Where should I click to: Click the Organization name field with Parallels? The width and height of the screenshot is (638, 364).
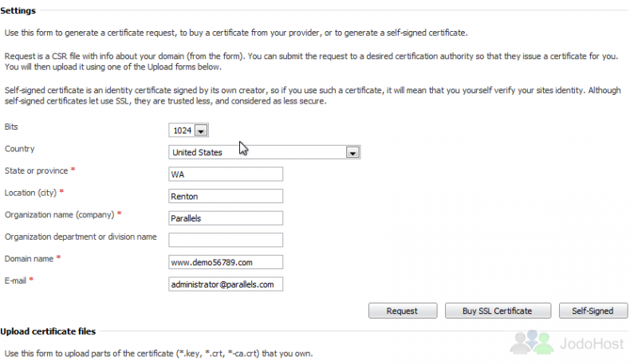pyautogui.click(x=226, y=218)
